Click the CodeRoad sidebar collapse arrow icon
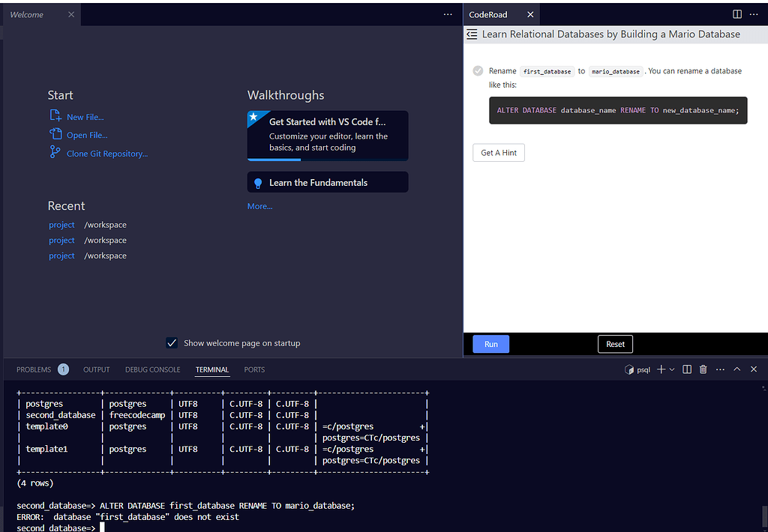The width and height of the screenshot is (768, 532). pos(472,34)
